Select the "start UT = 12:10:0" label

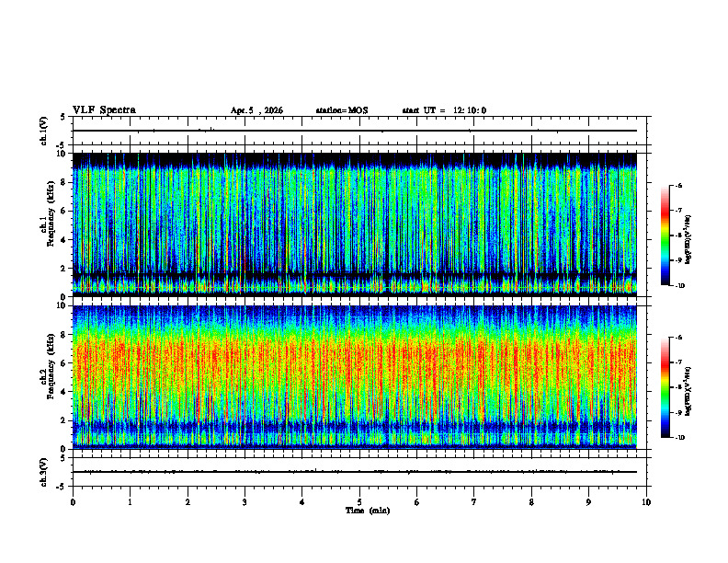click(x=444, y=110)
